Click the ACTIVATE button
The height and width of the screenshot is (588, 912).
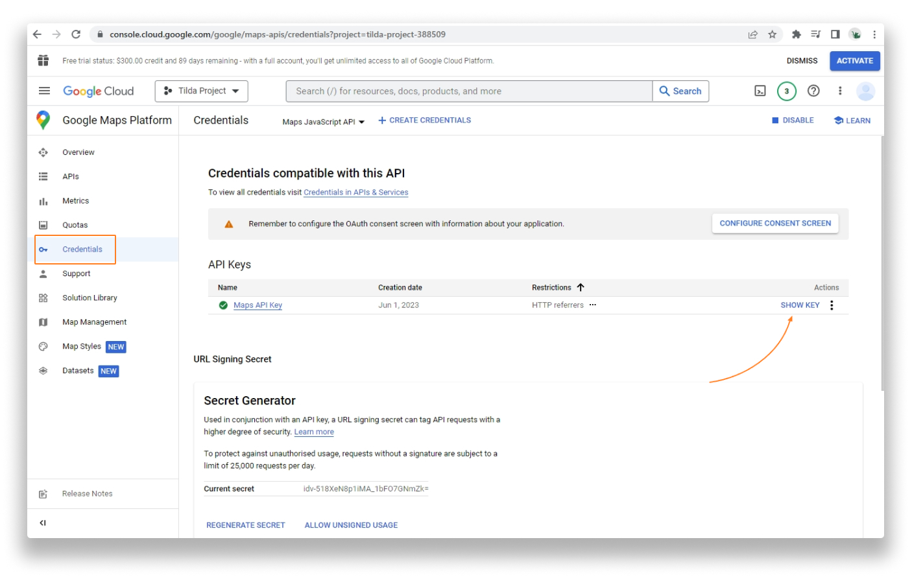click(855, 61)
